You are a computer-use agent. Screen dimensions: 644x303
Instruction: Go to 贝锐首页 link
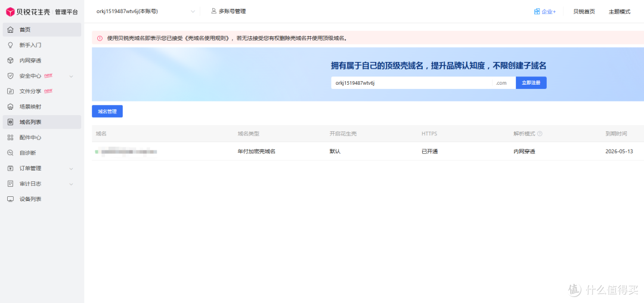click(584, 12)
